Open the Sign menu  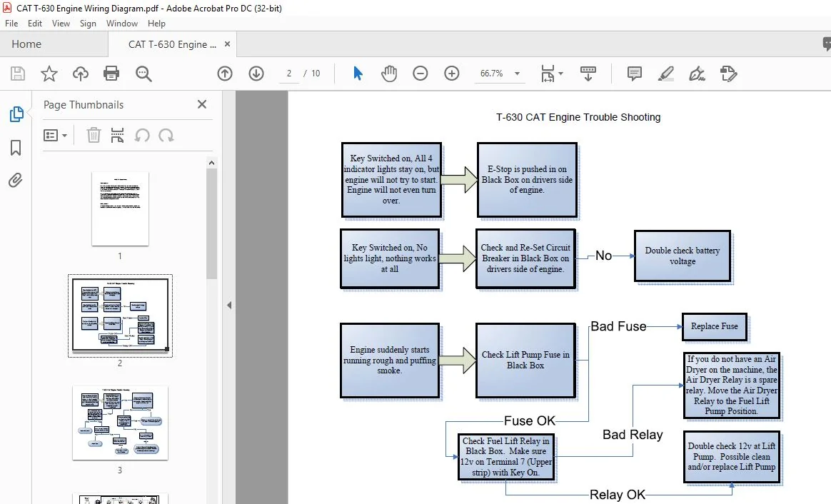pos(88,24)
